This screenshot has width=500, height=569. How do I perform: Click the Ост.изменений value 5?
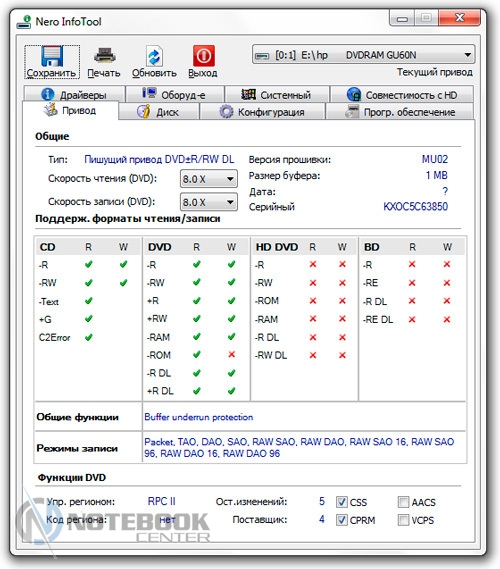pos(322,502)
